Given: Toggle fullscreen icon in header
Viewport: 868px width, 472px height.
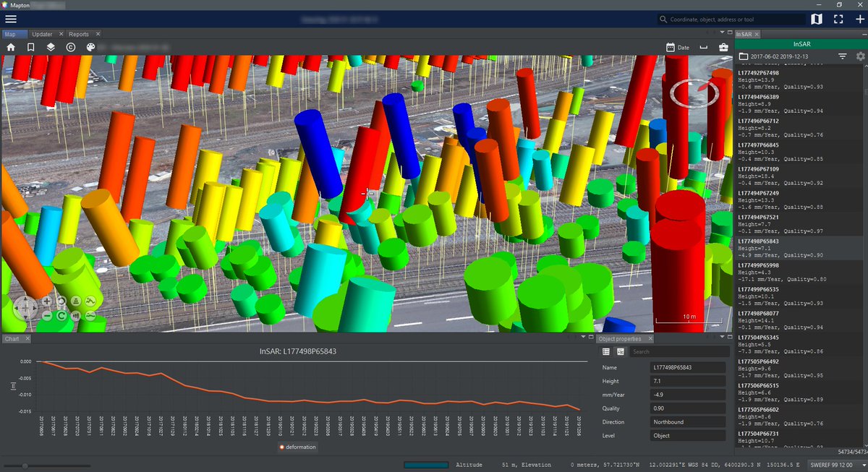Looking at the screenshot, I should [x=838, y=20].
